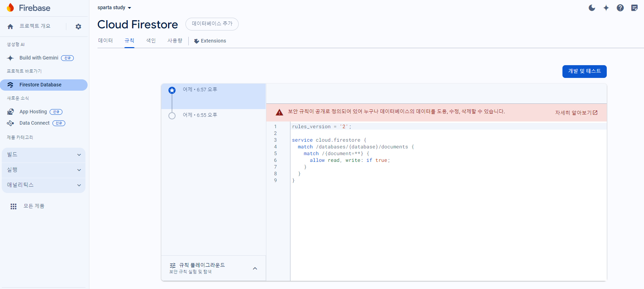
Task: Open 프로젝트 개요 link
Action: [x=35, y=26]
